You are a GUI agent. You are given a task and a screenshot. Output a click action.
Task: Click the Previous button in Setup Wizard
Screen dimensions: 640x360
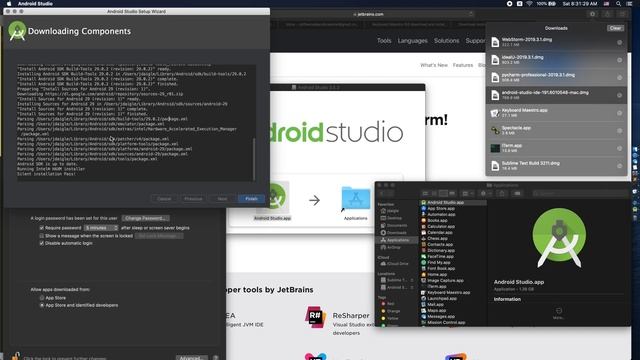[193, 199]
